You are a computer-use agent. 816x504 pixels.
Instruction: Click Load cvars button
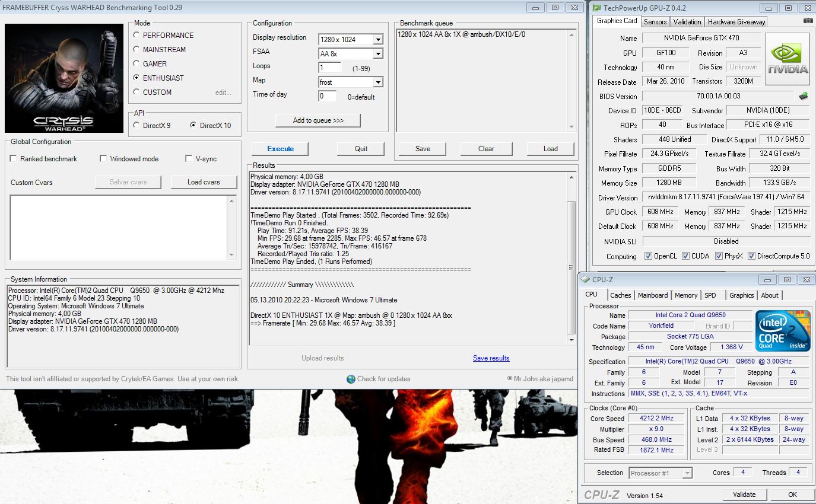point(204,182)
